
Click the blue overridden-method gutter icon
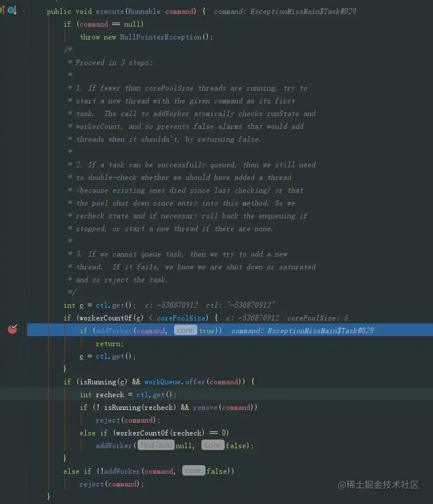click(12, 10)
